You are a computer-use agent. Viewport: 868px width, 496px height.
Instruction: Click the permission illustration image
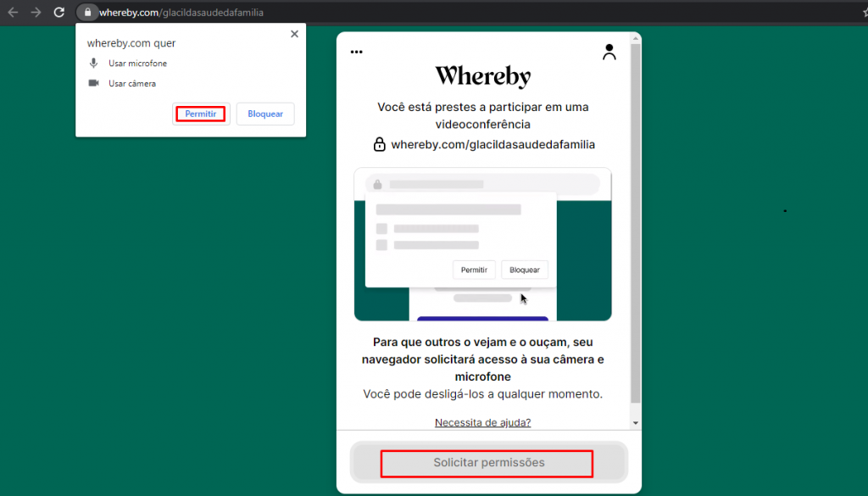[x=482, y=244]
